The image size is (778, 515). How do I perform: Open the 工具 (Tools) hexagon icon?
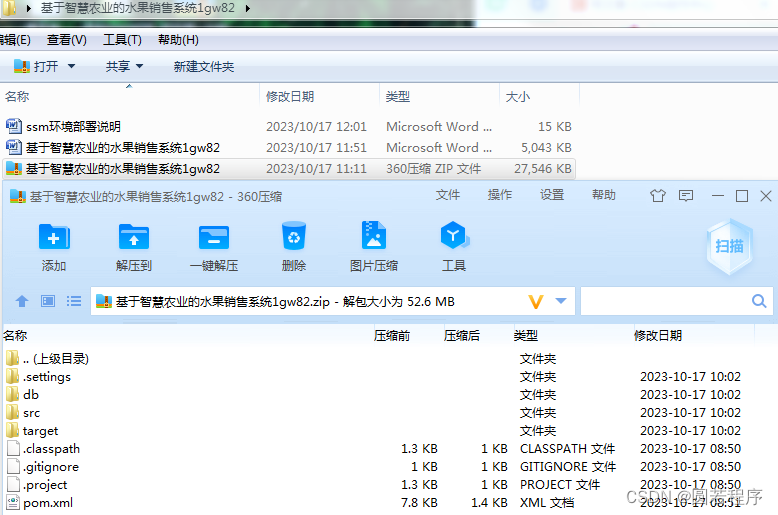pyautogui.click(x=454, y=236)
